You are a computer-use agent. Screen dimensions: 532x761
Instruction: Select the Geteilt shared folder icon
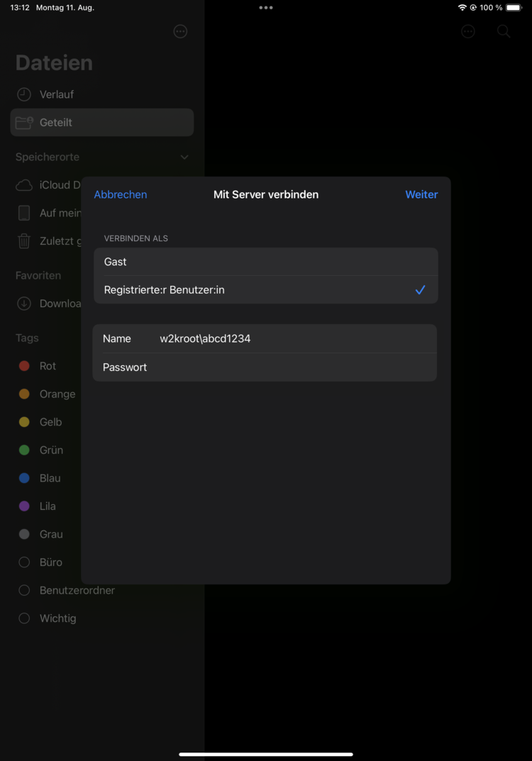tap(24, 123)
